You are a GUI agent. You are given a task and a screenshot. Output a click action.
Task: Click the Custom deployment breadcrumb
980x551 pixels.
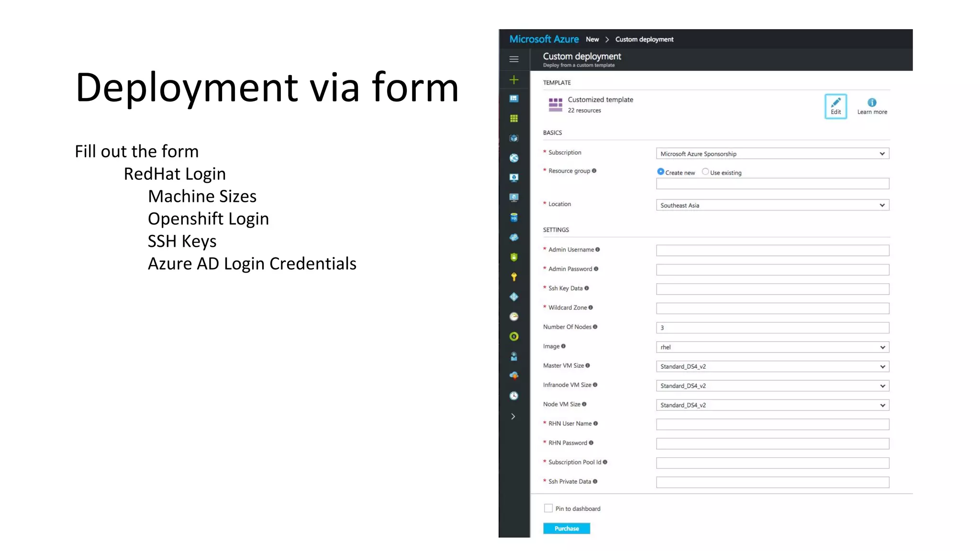click(x=644, y=39)
